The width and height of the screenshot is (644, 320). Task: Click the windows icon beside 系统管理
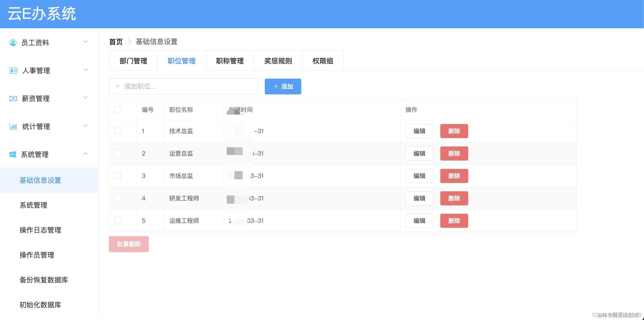(13, 154)
